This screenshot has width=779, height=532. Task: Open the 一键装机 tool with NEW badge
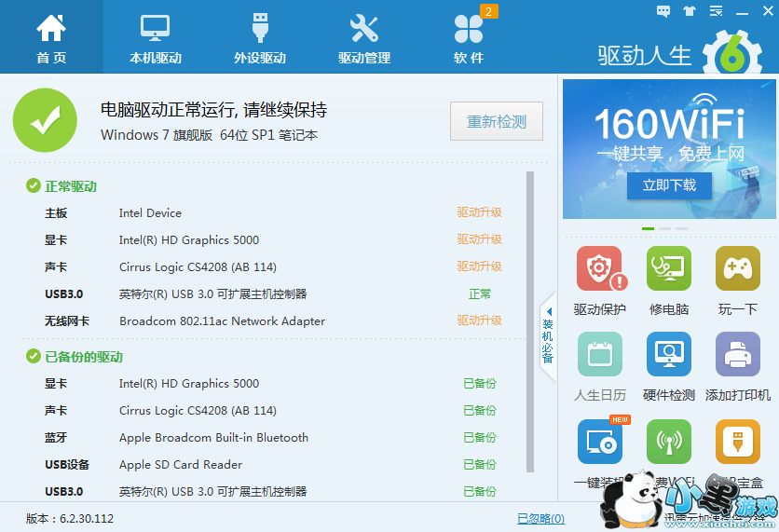click(600, 442)
